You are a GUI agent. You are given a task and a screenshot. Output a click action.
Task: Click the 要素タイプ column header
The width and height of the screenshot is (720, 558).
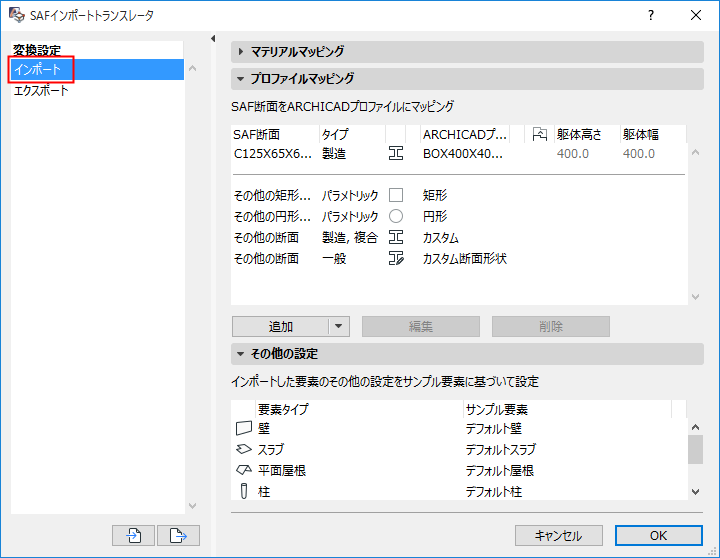(360, 409)
